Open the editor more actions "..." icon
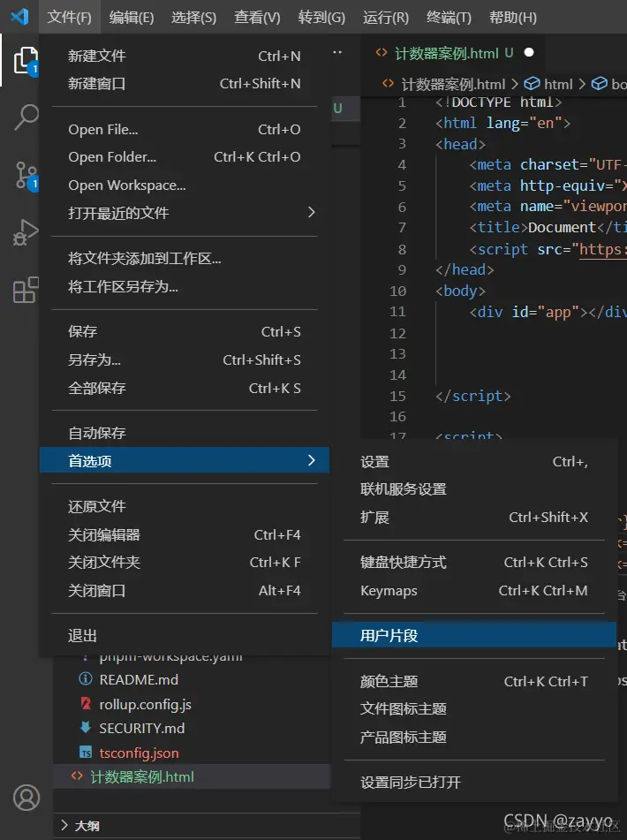The height and width of the screenshot is (840, 627). 336,51
